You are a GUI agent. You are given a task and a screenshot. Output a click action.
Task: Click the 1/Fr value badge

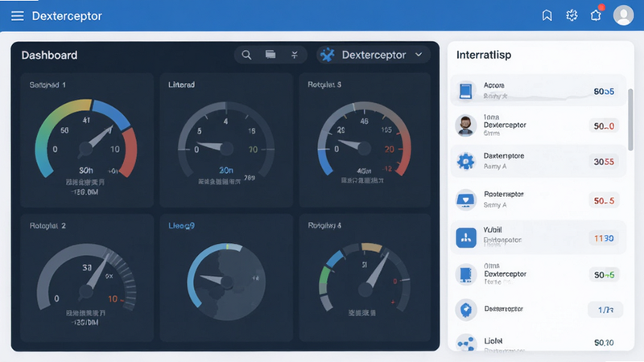coord(605,310)
